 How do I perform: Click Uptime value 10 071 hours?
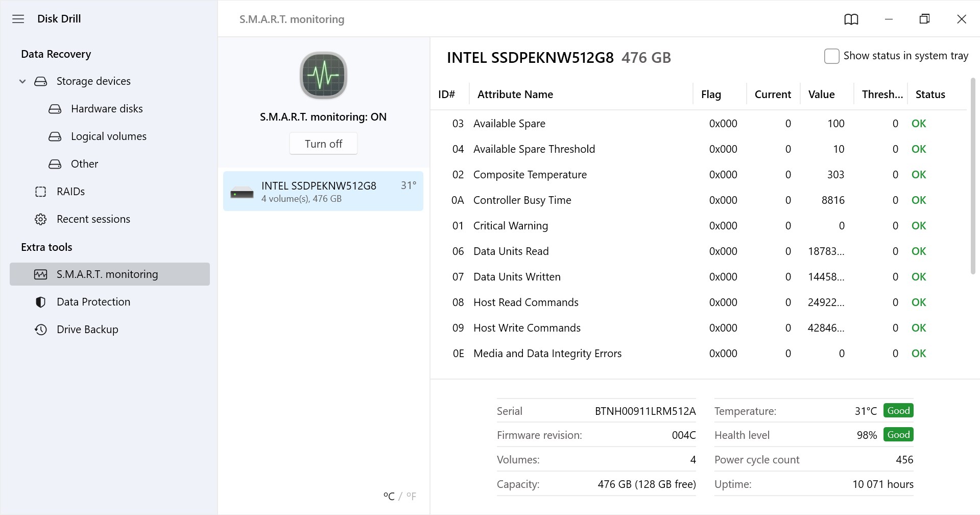click(883, 484)
